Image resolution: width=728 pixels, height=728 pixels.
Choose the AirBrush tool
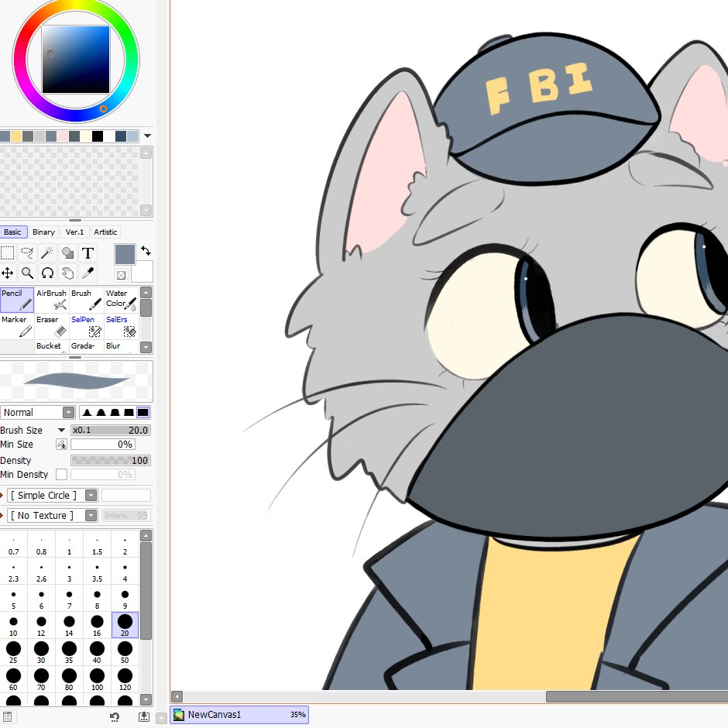[x=51, y=300]
